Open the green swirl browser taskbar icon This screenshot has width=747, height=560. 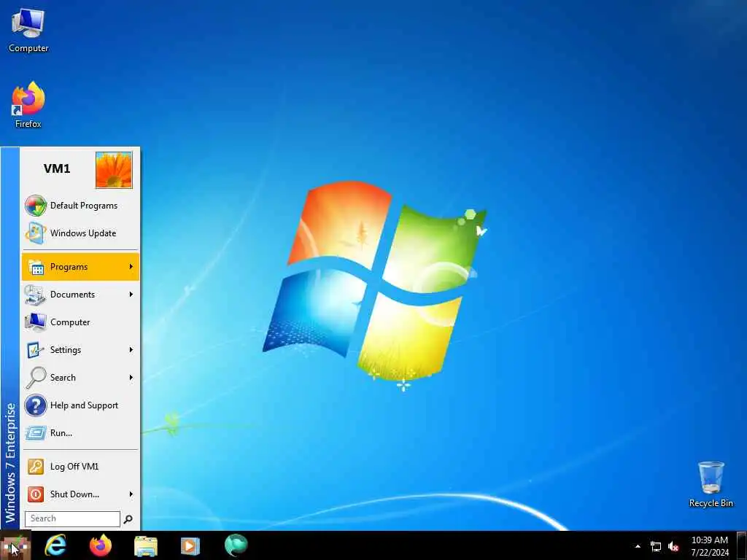click(x=236, y=545)
